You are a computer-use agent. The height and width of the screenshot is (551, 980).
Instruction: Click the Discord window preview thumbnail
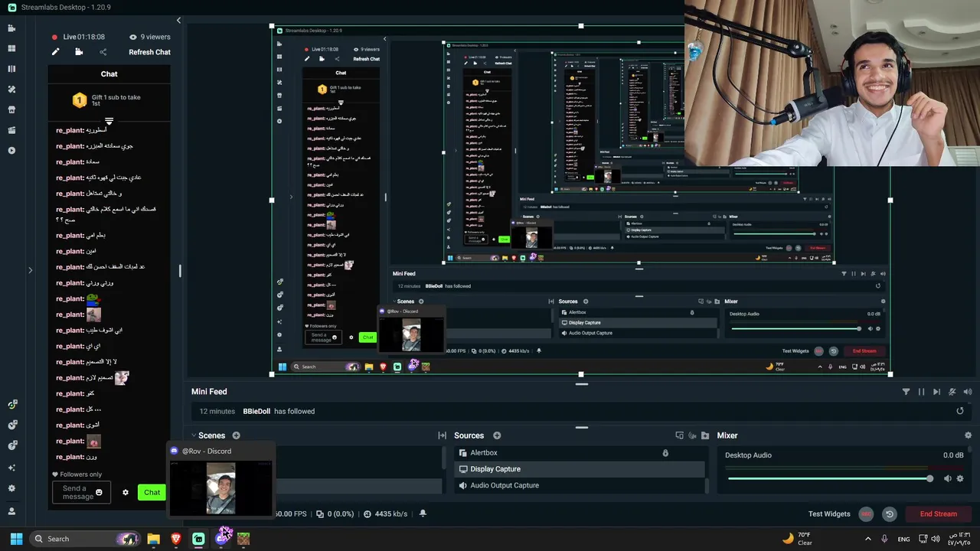click(x=221, y=487)
